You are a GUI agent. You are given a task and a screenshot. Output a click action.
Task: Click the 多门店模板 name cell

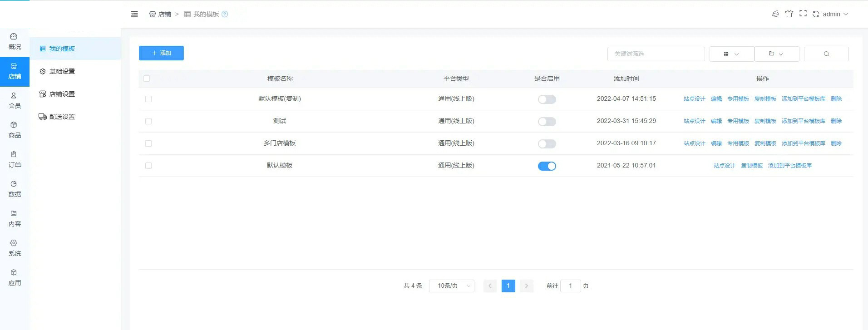tap(280, 143)
